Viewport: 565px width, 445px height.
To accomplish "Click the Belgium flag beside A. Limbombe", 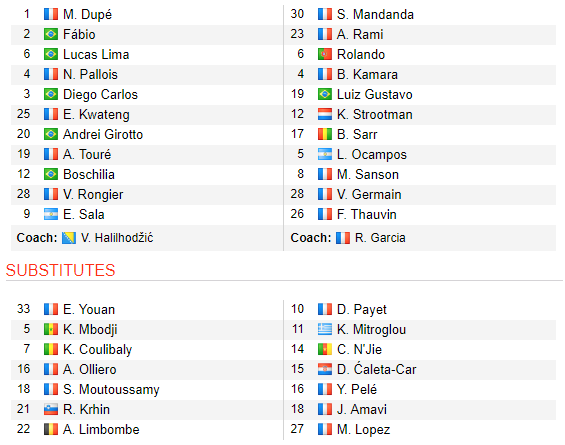I will point(51,429).
